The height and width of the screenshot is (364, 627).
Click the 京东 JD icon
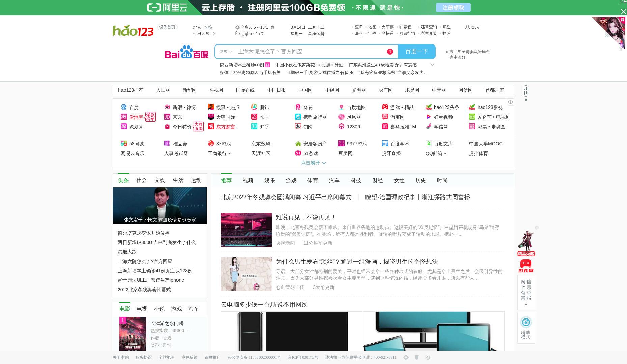167,117
